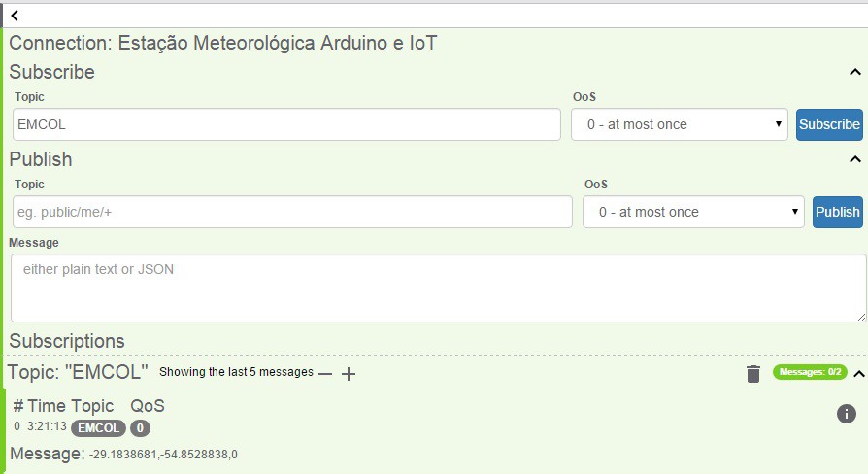Collapse the EMCOL topic messages list
This screenshot has width=868, height=474.
857,373
